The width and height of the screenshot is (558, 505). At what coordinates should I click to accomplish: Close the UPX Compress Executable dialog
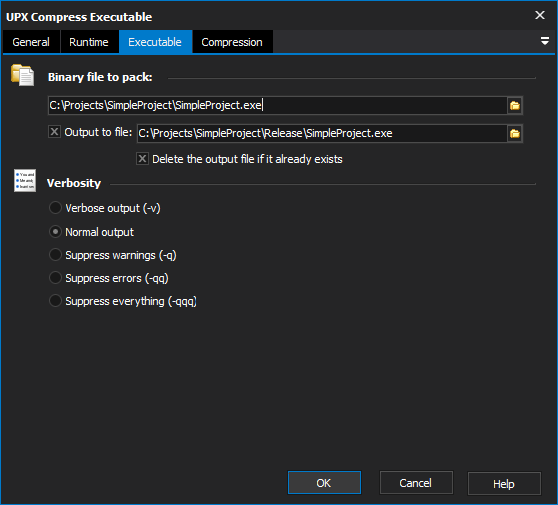(x=539, y=15)
